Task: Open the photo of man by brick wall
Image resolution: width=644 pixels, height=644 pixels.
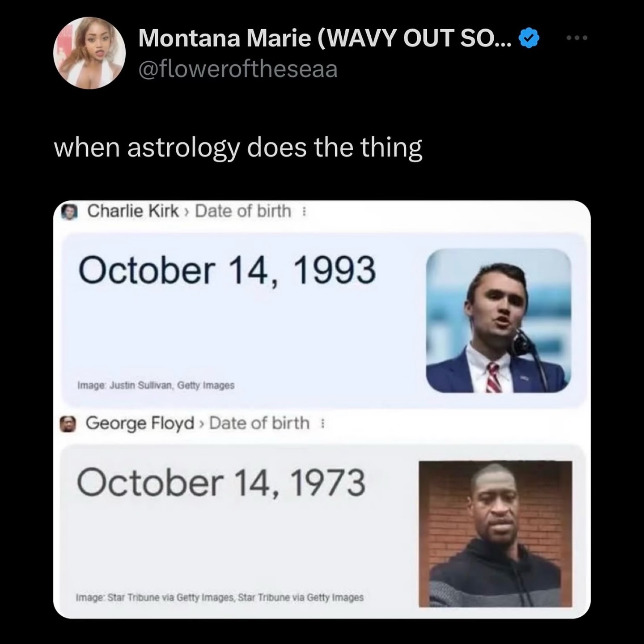Action: pyautogui.click(x=496, y=534)
